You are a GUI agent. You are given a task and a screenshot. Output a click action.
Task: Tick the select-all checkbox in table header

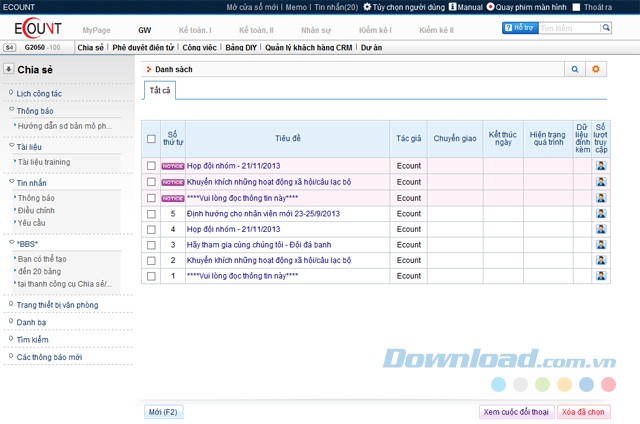pyautogui.click(x=151, y=139)
